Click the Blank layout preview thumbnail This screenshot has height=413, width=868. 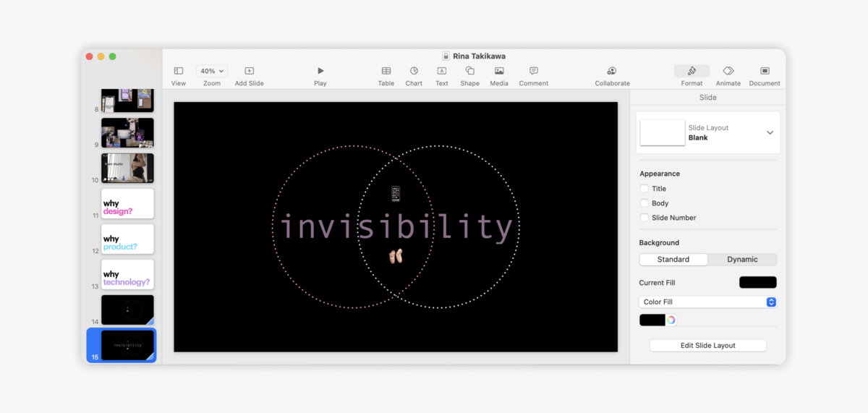(x=663, y=132)
